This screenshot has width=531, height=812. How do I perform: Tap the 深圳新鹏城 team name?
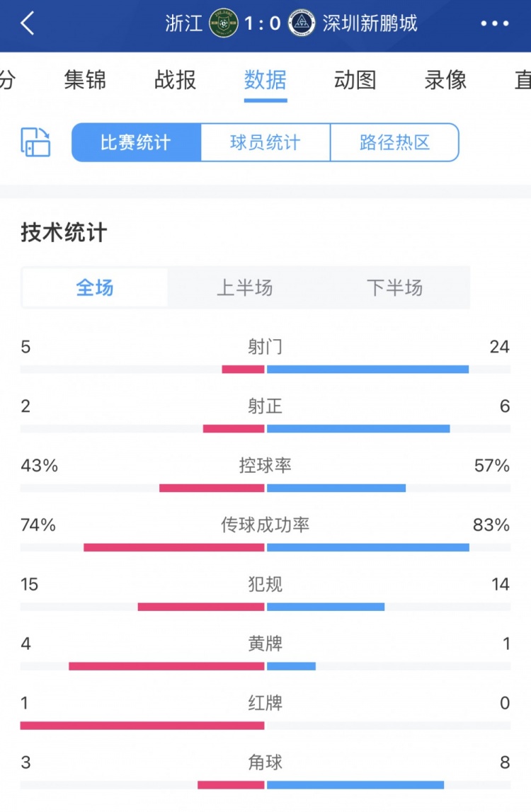(370, 23)
